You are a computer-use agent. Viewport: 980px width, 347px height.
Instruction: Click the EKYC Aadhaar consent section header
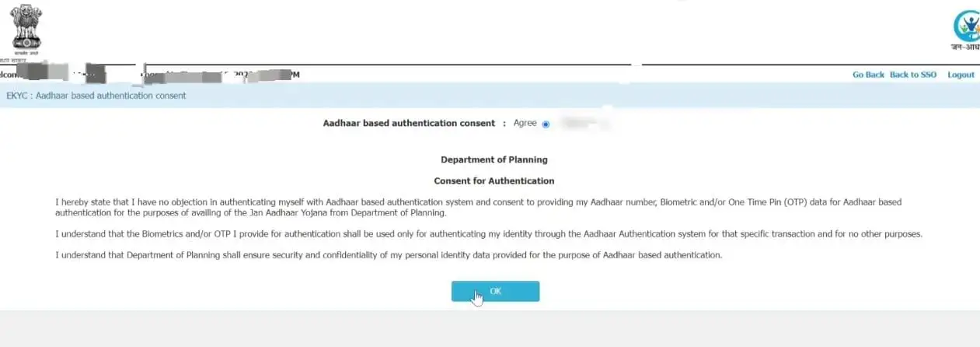point(96,96)
